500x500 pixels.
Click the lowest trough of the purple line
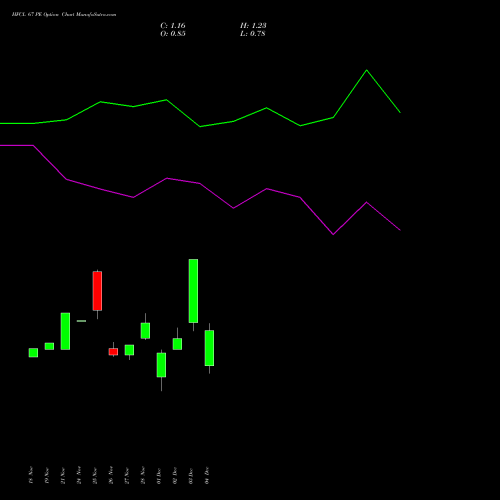point(333,234)
